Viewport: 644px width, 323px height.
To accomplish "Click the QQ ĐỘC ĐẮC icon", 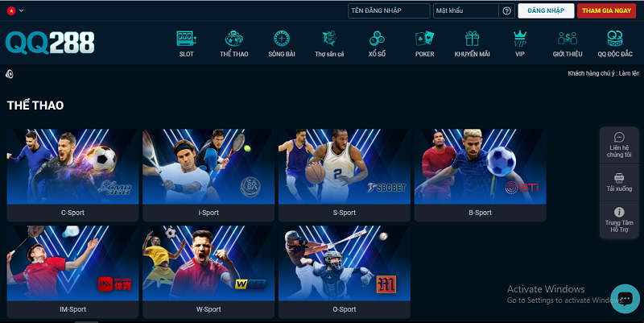I will click(x=616, y=39).
